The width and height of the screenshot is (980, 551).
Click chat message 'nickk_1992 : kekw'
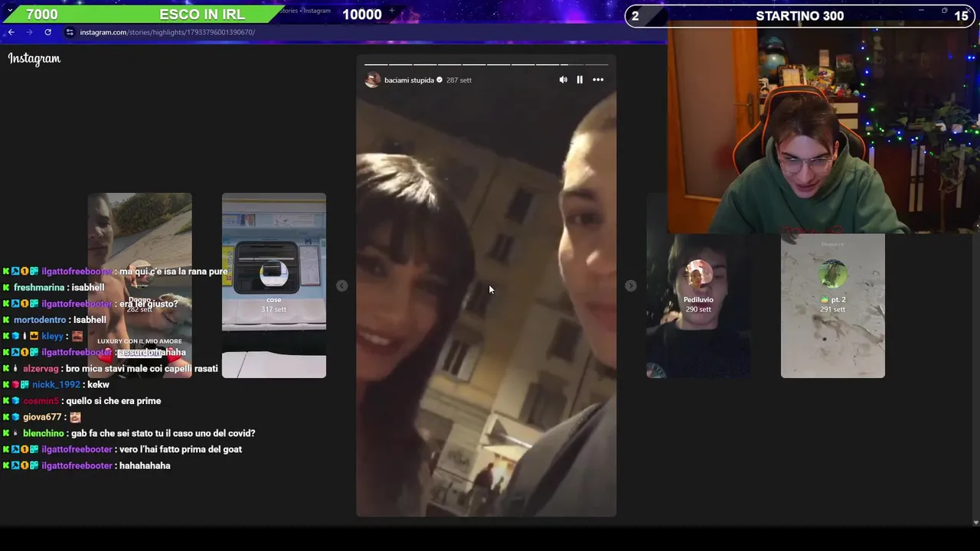point(55,384)
